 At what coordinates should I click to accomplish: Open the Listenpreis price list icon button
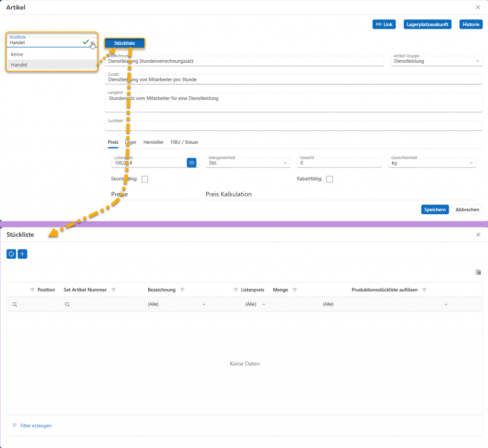click(192, 163)
